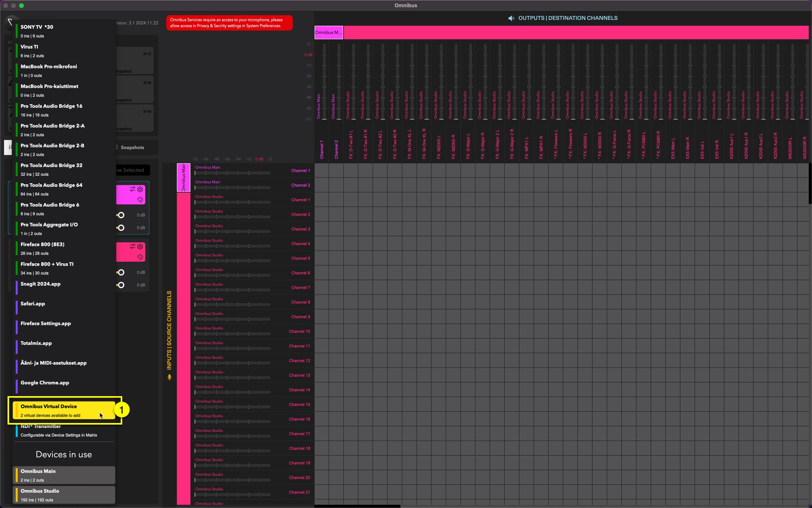Click the microphone icon under Inputs label
812x508 pixels.
pyautogui.click(x=169, y=377)
